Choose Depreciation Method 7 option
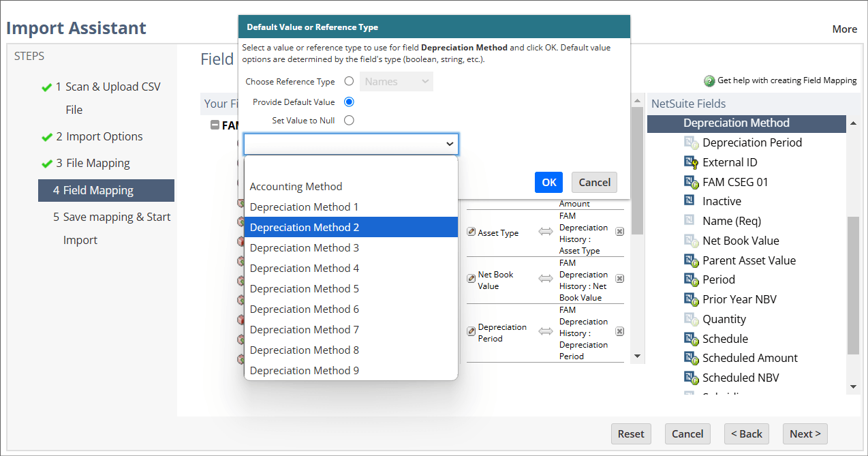 351,329
